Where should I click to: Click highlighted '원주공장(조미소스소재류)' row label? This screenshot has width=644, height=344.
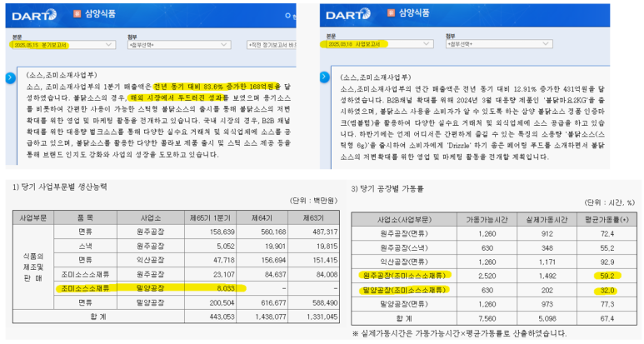[405, 276]
